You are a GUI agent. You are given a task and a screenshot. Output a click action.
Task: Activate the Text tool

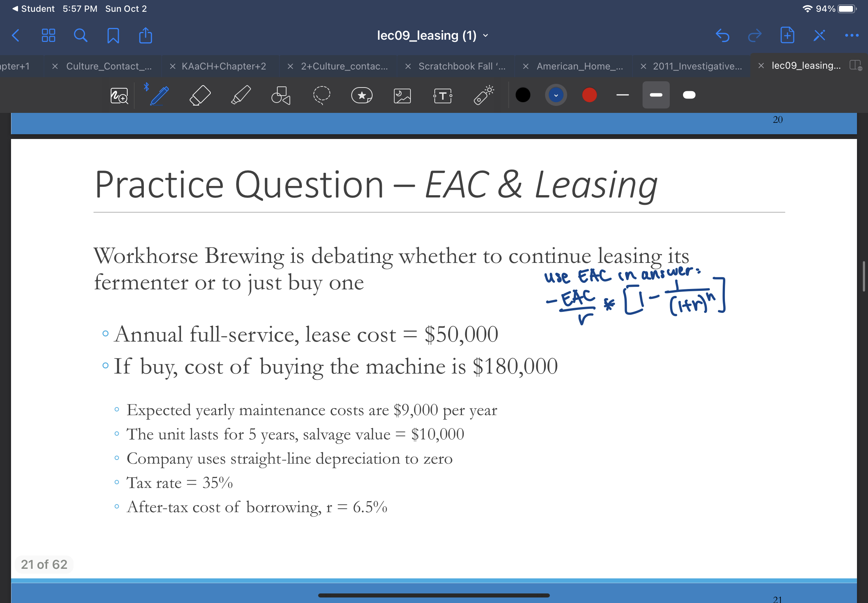pos(442,94)
